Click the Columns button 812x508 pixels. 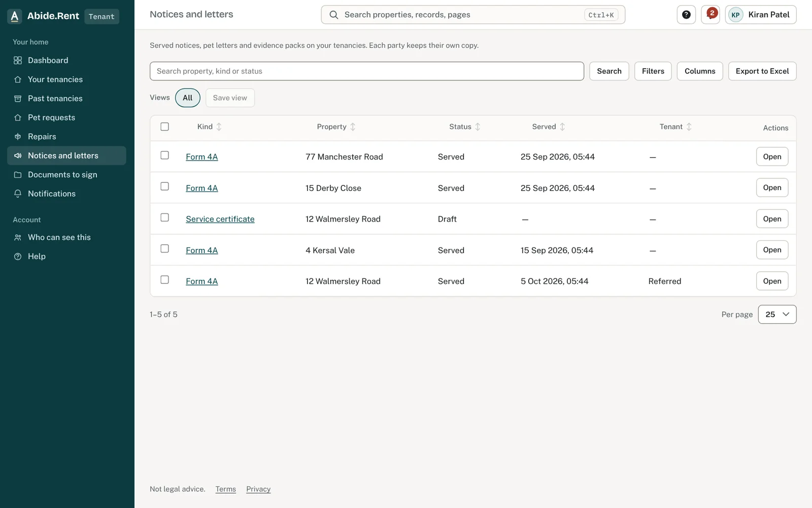pyautogui.click(x=700, y=71)
